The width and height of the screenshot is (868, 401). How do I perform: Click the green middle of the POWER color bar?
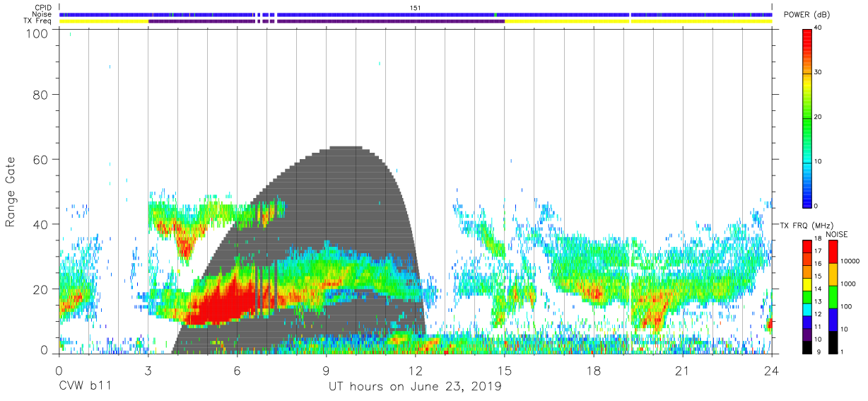[x=808, y=120]
